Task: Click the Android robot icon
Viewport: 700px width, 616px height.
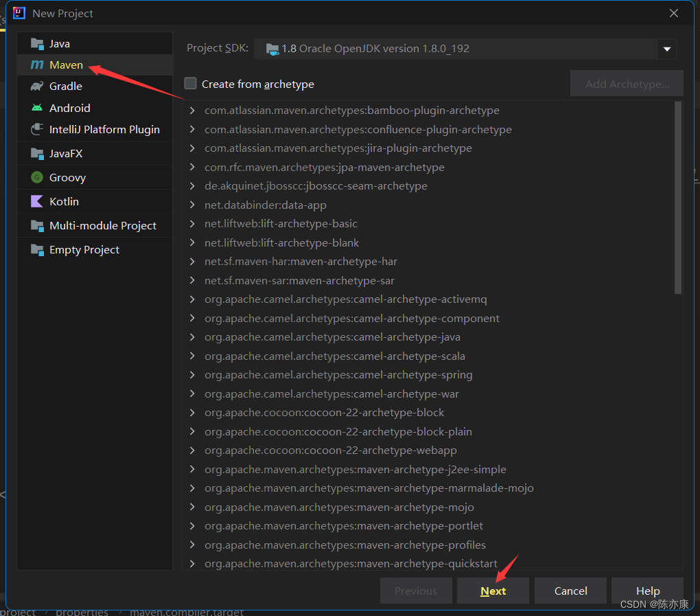Action: (x=37, y=108)
